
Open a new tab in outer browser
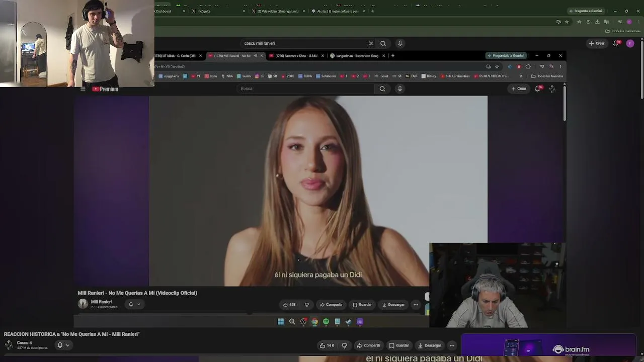372,11
